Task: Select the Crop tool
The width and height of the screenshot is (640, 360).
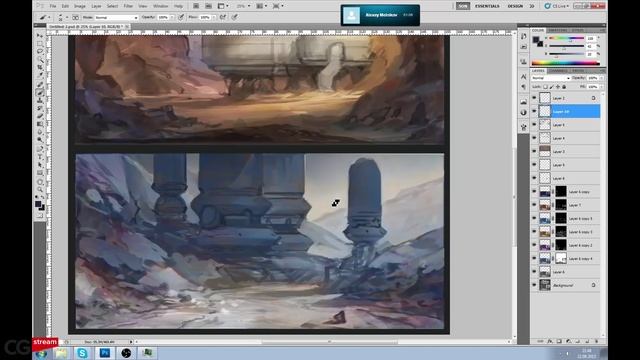Action: (40, 67)
